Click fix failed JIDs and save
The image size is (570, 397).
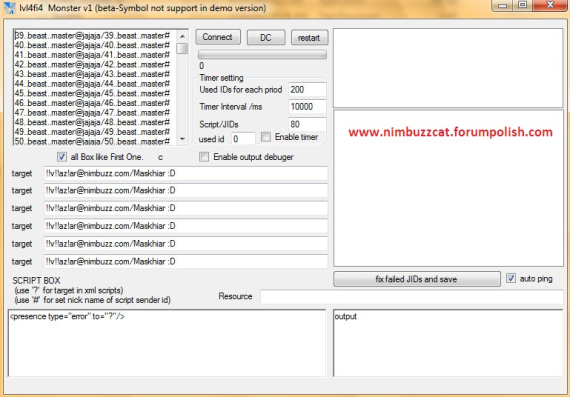tap(417, 279)
